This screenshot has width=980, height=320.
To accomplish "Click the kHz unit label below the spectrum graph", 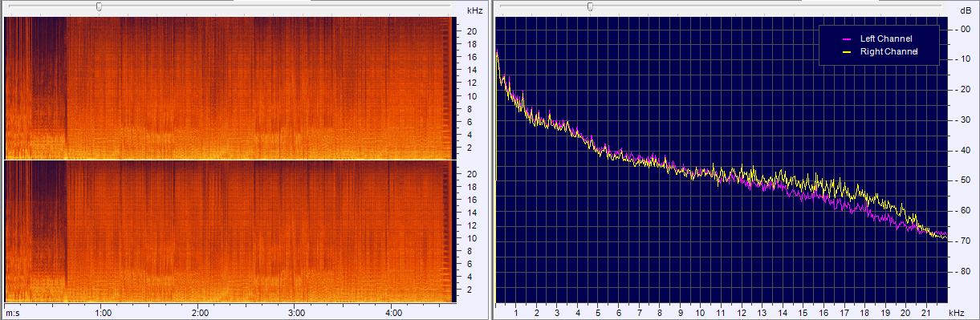I will (955, 313).
